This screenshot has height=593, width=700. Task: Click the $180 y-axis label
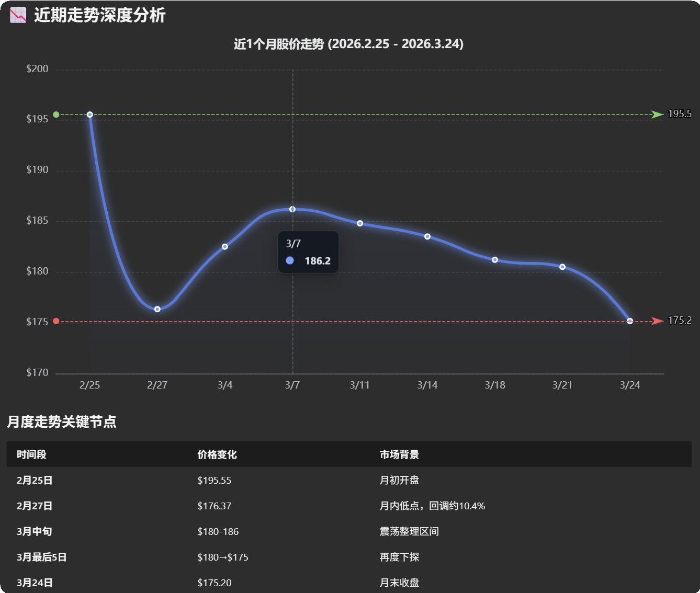point(37,271)
